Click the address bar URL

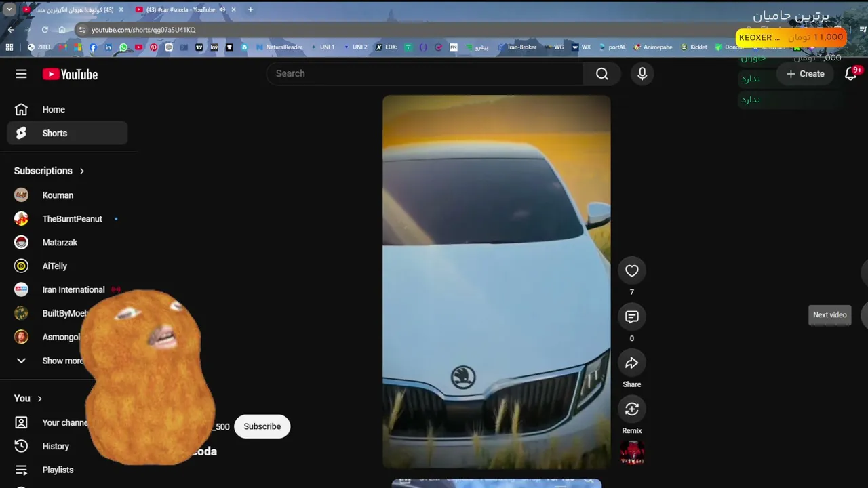(143, 30)
